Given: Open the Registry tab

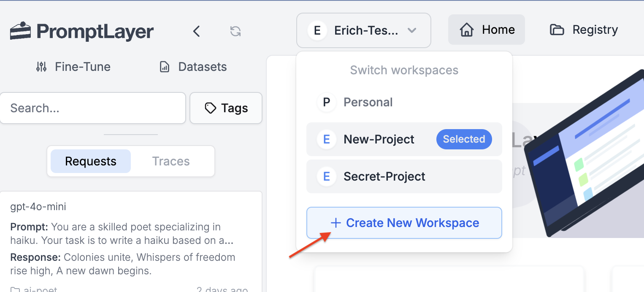Looking at the screenshot, I should (584, 30).
